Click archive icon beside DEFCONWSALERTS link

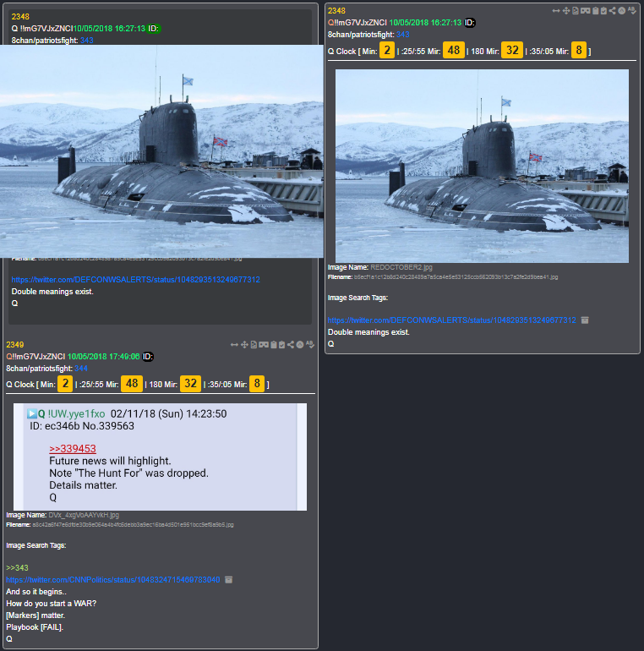(585, 320)
